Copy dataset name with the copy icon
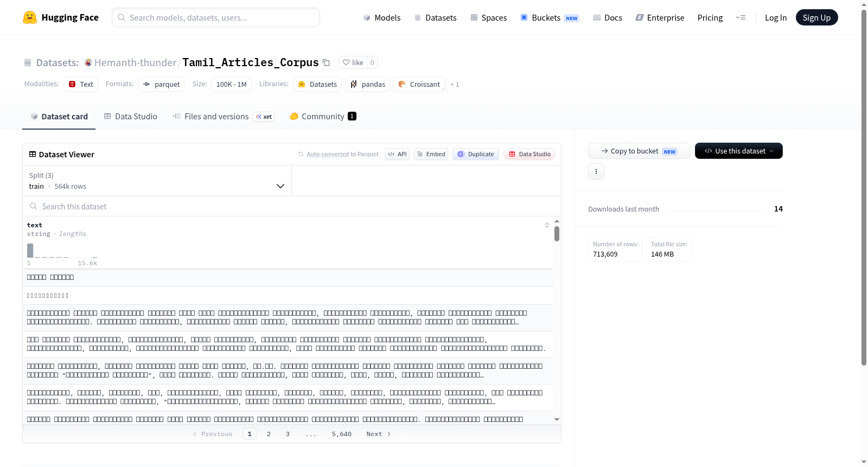Screen dimensions: 868x467 point(326,62)
